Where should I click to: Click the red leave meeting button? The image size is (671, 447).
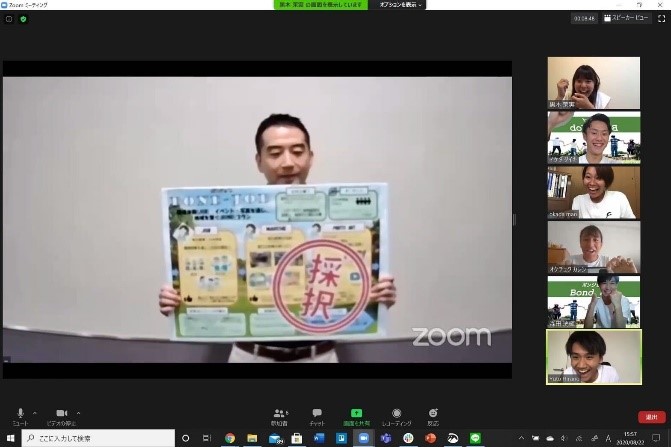(652, 417)
